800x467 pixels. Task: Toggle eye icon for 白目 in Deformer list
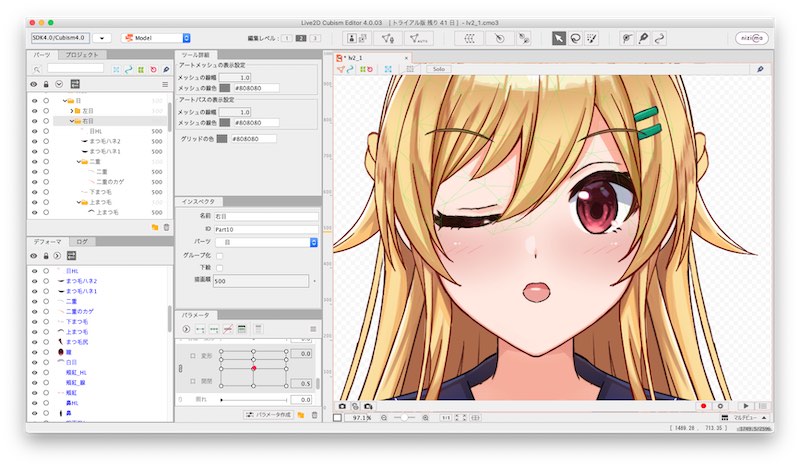[x=34, y=362]
